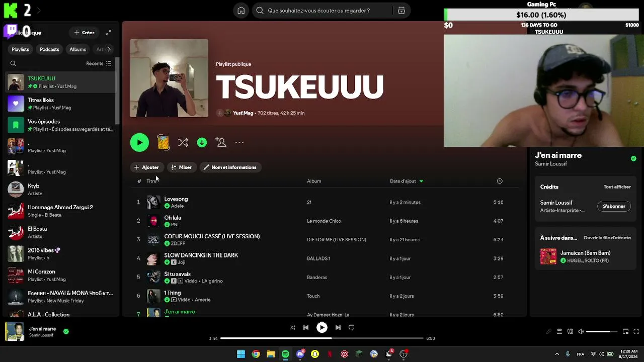Select the Podcasts filter chip
This screenshot has height=362, width=644.
click(49, 49)
